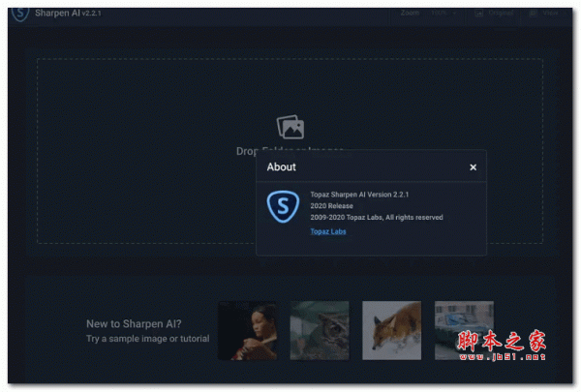
Task: Close the About dialog
Action: pyautogui.click(x=473, y=167)
